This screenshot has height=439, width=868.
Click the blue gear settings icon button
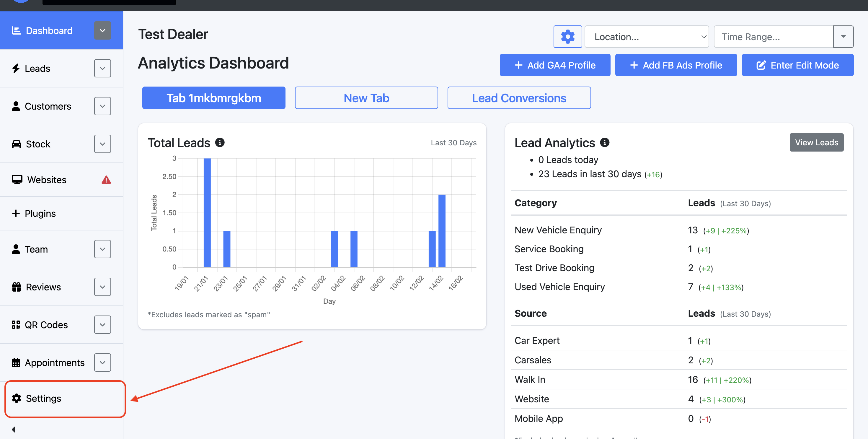(567, 36)
